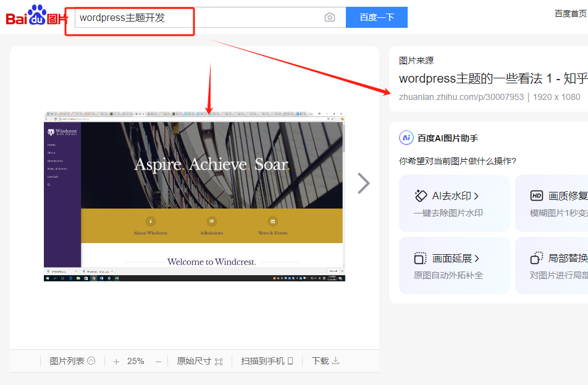Click 下载 to download image
Viewport: 588px width, 385px height.
pos(325,361)
